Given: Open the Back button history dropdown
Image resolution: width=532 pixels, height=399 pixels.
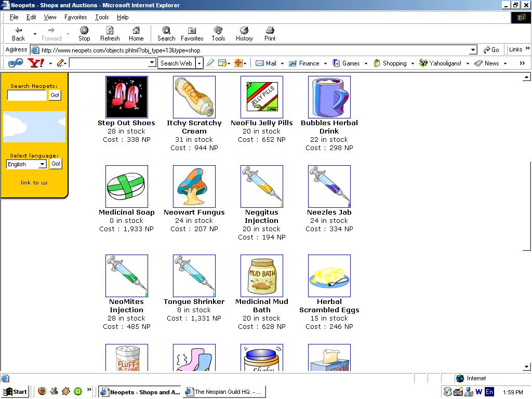Looking at the screenshot, I should click(x=35, y=34).
